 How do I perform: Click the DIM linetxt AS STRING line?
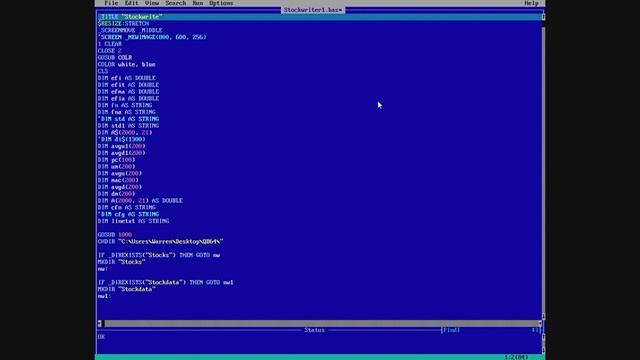pyautogui.click(x=133, y=221)
